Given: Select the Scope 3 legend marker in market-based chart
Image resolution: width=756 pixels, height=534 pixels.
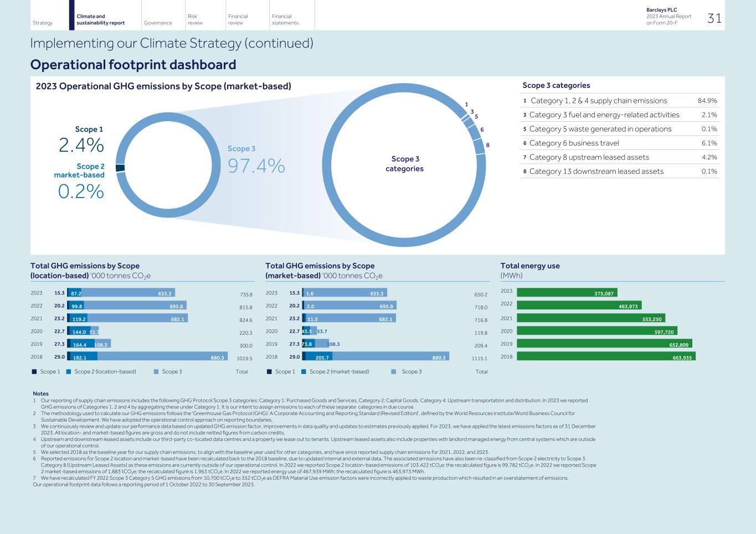Looking at the screenshot, I should click(393, 371).
